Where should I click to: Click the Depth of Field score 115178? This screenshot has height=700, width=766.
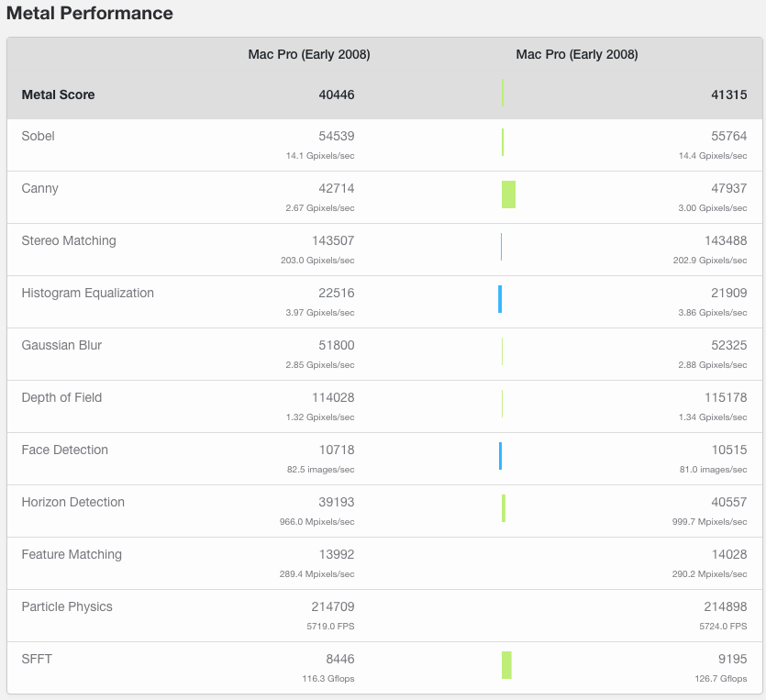(726, 397)
